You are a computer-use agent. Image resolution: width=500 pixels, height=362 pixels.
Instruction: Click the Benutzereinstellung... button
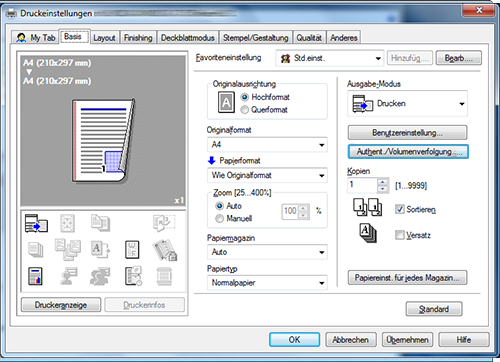pyautogui.click(x=407, y=133)
